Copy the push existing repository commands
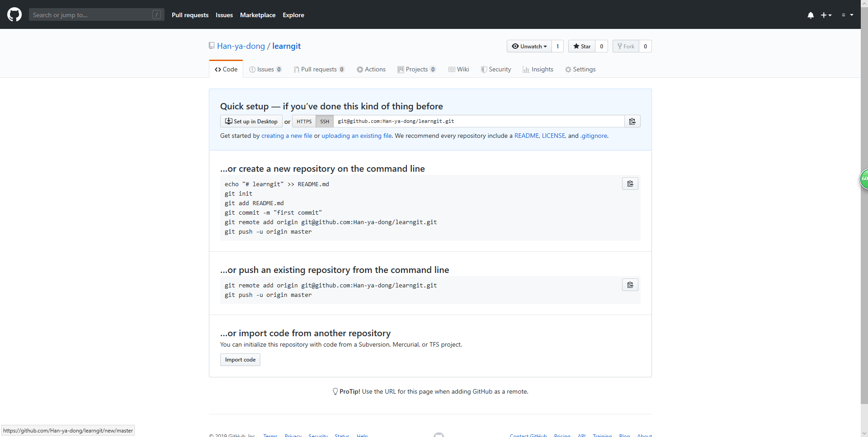Image resolution: width=868 pixels, height=437 pixels. (x=630, y=285)
